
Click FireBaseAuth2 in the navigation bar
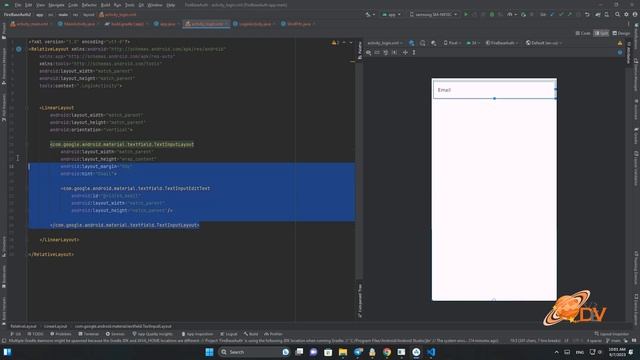(x=17, y=15)
